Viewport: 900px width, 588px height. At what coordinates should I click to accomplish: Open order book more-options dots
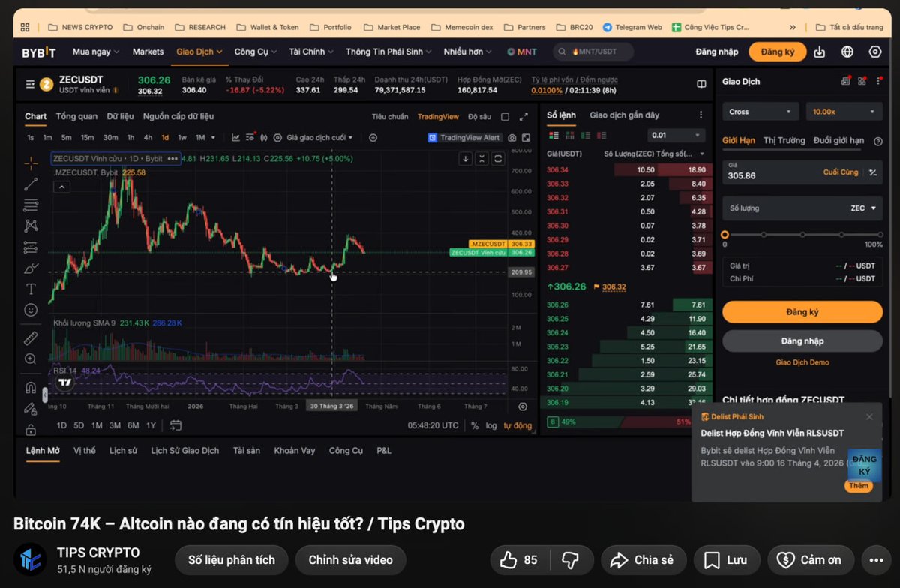click(x=701, y=115)
